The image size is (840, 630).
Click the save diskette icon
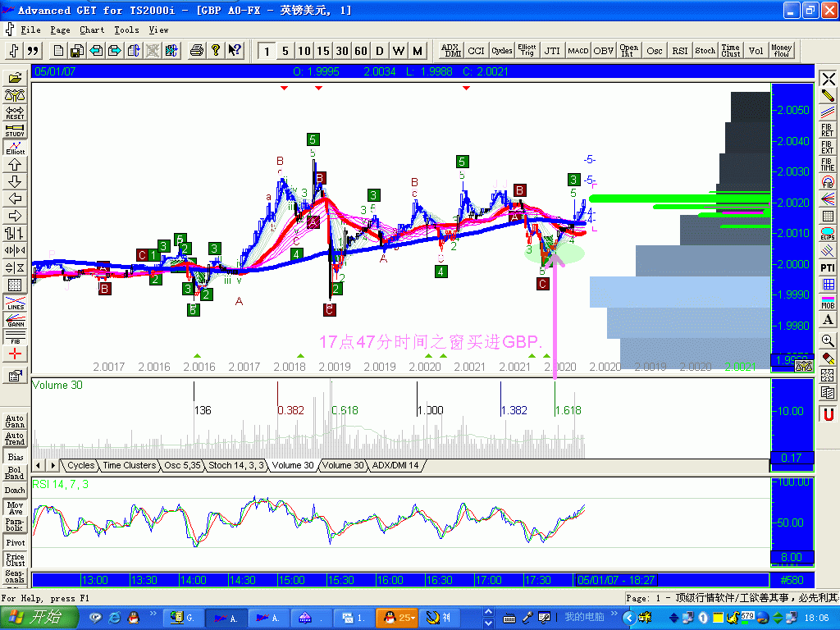tap(77, 51)
